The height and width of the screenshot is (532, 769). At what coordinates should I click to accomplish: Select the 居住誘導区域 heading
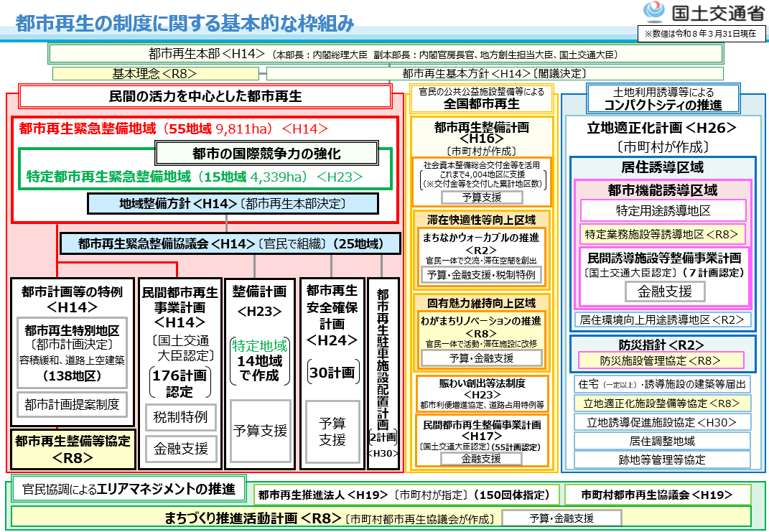(x=662, y=167)
